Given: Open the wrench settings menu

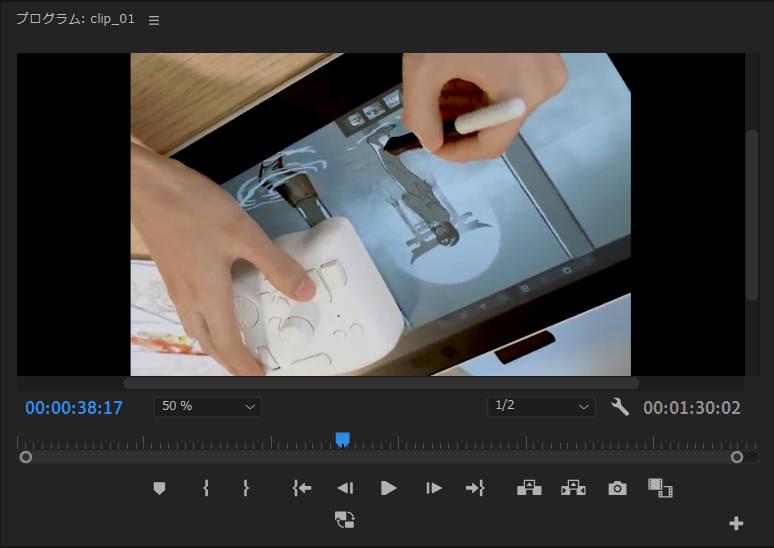Looking at the screenshot, I should (620, 407).
